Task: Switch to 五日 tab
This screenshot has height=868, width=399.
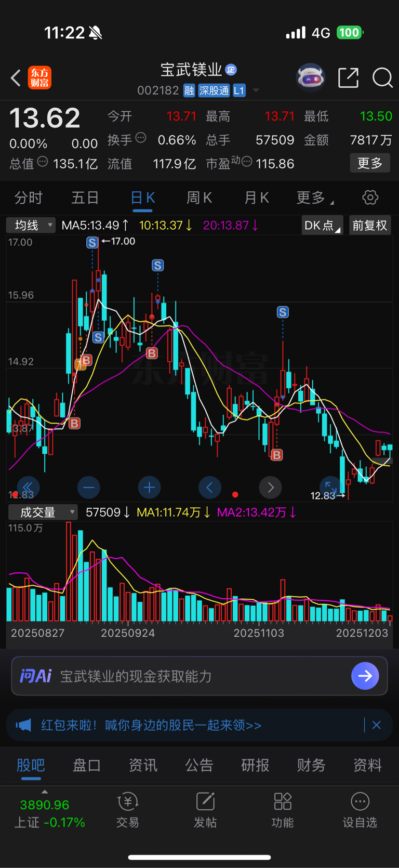Action: point(85,198)
